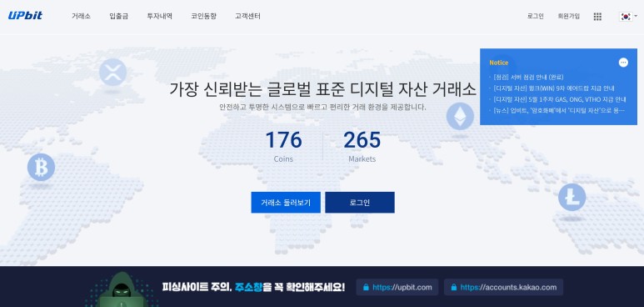Viewport: 644px width, 307px height.
Task: Click 회원가입 sign-up link
Action: coord(568,17)
